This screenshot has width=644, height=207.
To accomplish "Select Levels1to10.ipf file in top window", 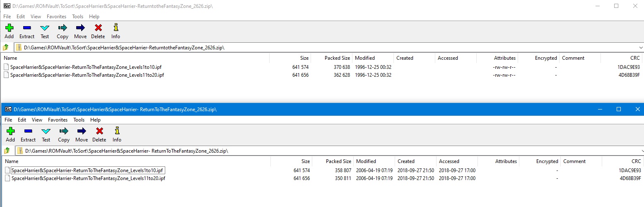I will 86,67.
